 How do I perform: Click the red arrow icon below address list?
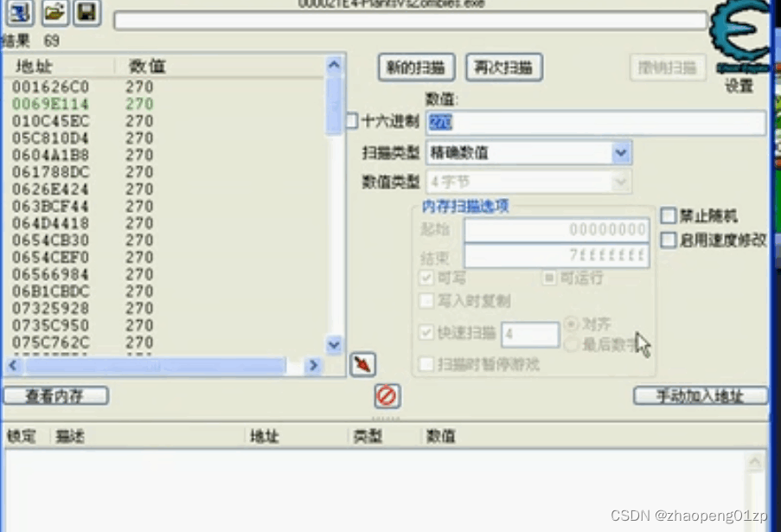tap(362, 364)
